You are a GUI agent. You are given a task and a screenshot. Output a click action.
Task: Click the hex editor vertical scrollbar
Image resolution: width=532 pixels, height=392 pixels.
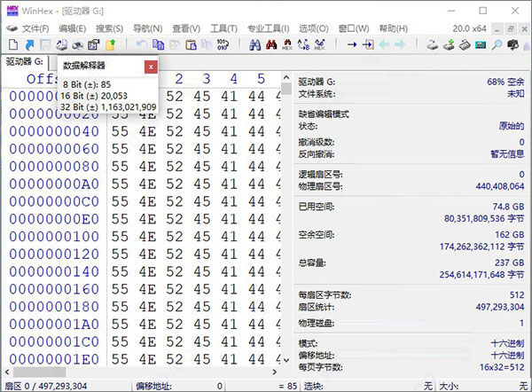[x=286, y=222]
